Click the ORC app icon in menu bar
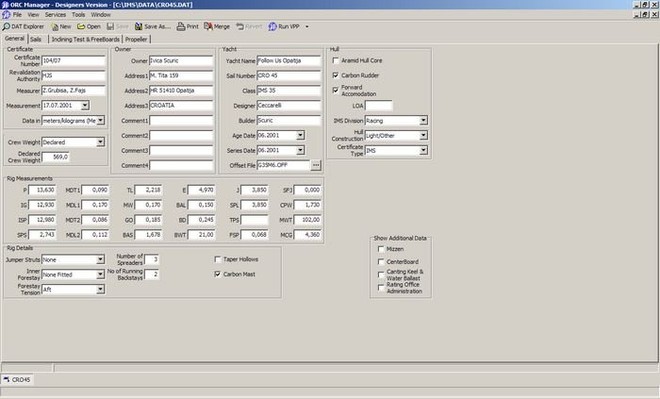Viewport: 660px width, 399px height. (6, 15)
